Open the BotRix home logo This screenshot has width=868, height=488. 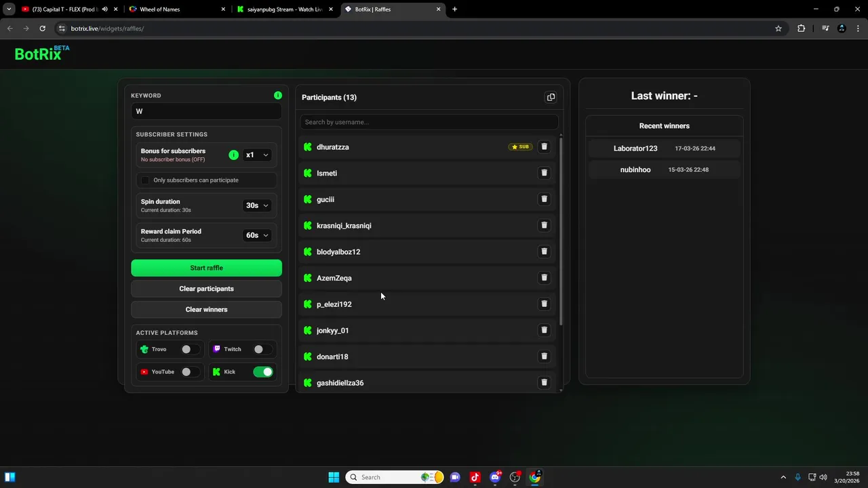(42, 54)
